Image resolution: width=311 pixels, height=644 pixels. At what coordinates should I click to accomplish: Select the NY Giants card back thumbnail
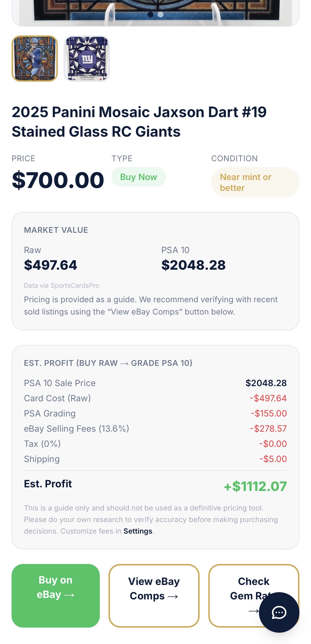click(x=87, y=59)
